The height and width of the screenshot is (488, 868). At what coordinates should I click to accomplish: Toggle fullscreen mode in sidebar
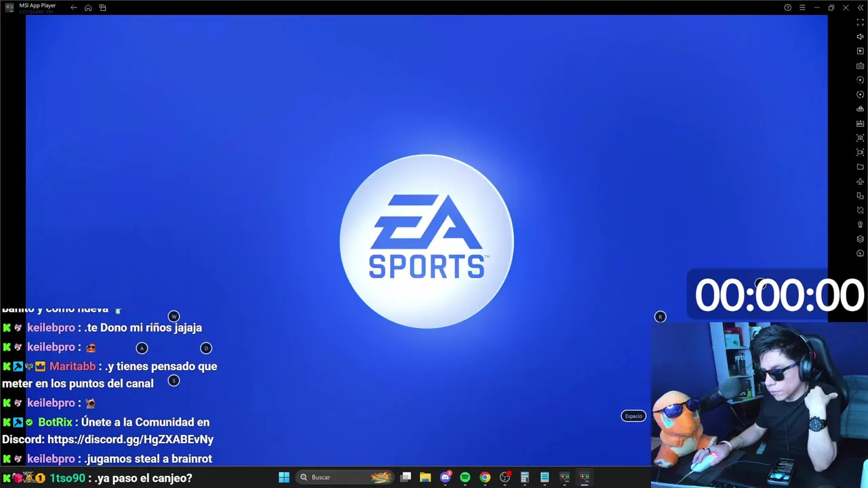pos(861,22)
